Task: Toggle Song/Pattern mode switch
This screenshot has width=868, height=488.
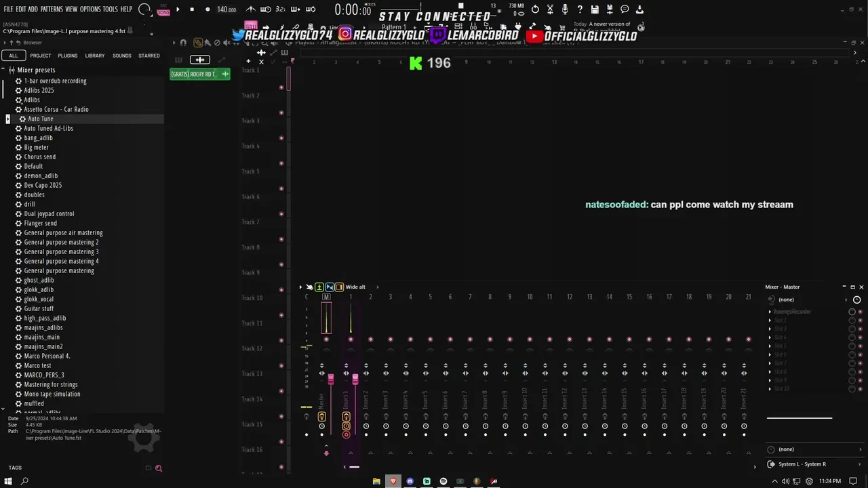Action: [x=163, y=9]
